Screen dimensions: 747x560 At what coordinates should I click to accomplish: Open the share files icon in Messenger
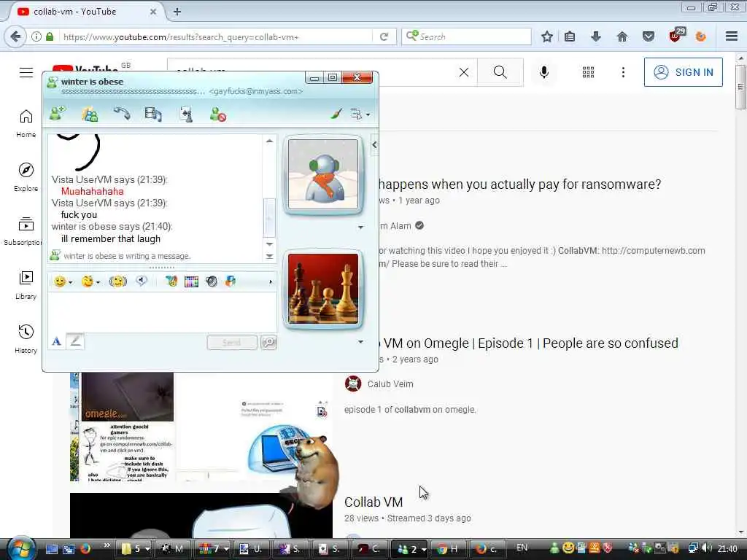tap(90, 114)
